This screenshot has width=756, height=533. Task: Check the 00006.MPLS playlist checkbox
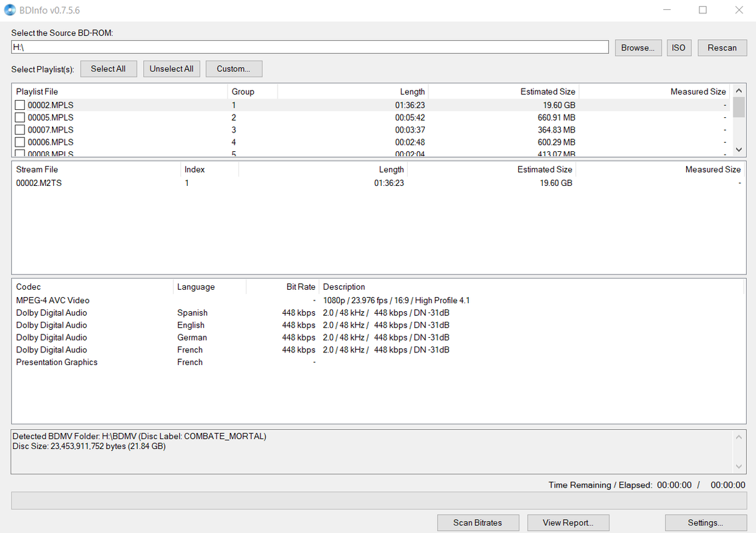tap(20, 143)
